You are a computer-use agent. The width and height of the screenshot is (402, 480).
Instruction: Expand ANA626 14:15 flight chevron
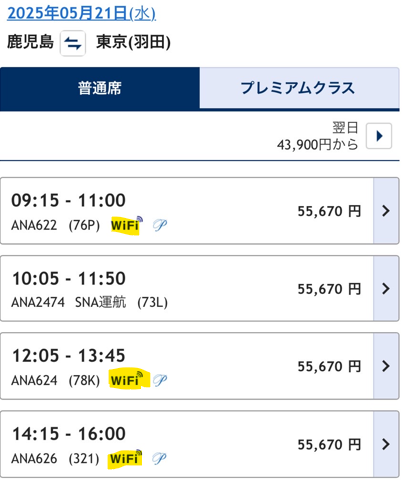386,444
